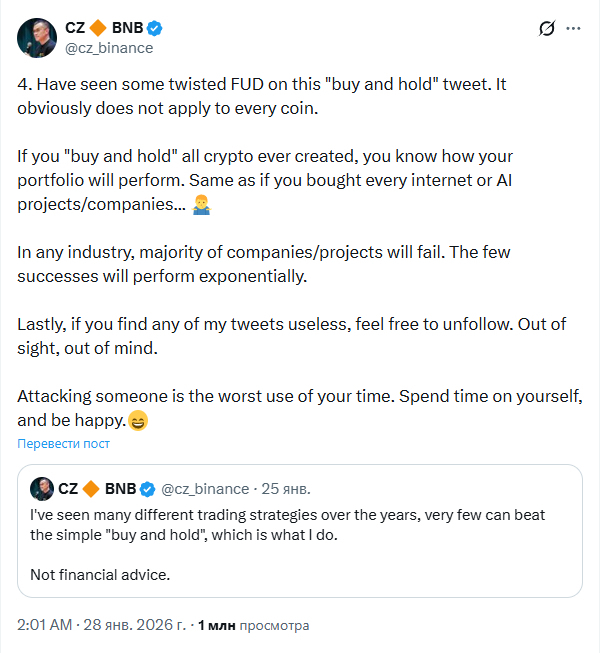This screenshot has height=653, width=600.
Task: Click the Grok icon above the tweet
Action: pyautogui.click(x=546, y=29)
